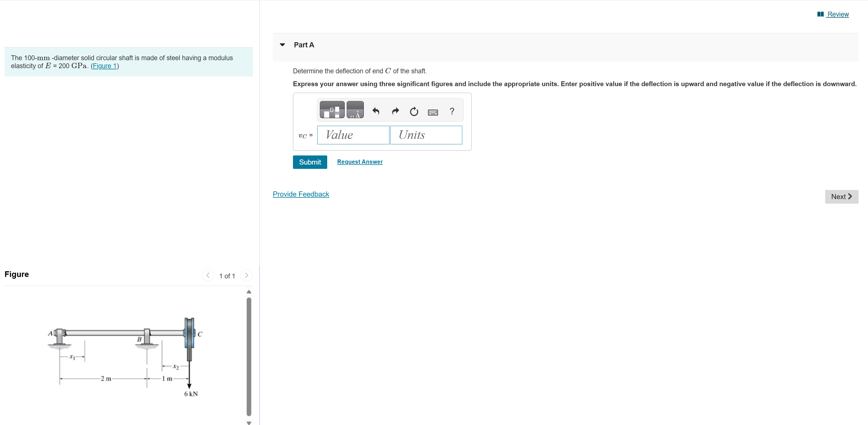Click the 'Part A' heading text
Viewport: 868px width, 425px height.
[x=304, y=45]
